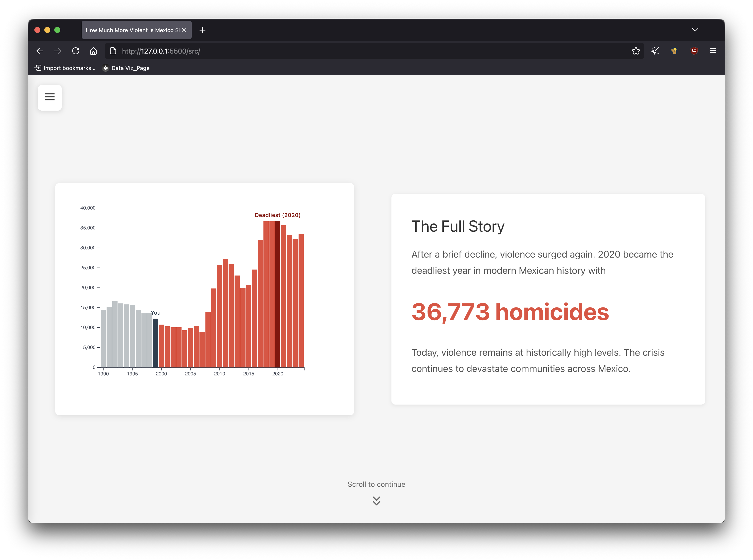
Task: Reload the current page
Action: (x=75, y=51)
